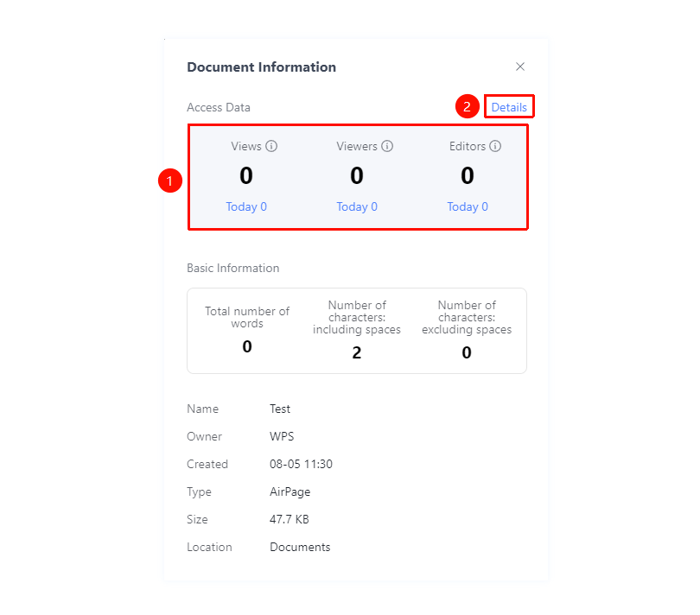Viewport: 700px width, 615px height.
Task: Select the created time 08-05 11:30
Action: click(x=301, y=464)
